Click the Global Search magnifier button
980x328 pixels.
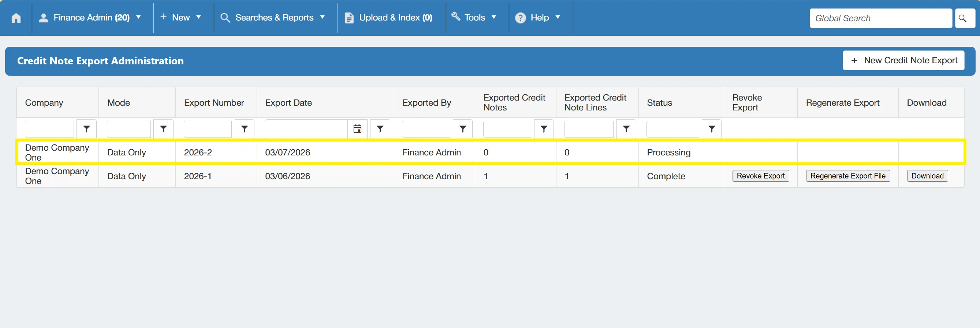pyautogui.click(x=964, y=18)
